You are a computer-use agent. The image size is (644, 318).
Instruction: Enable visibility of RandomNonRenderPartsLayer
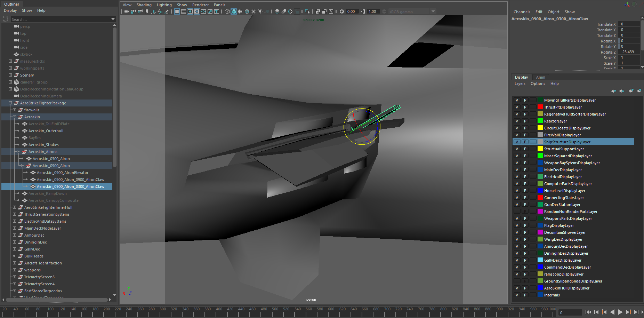pyautogui.click(x=517, y=212)
